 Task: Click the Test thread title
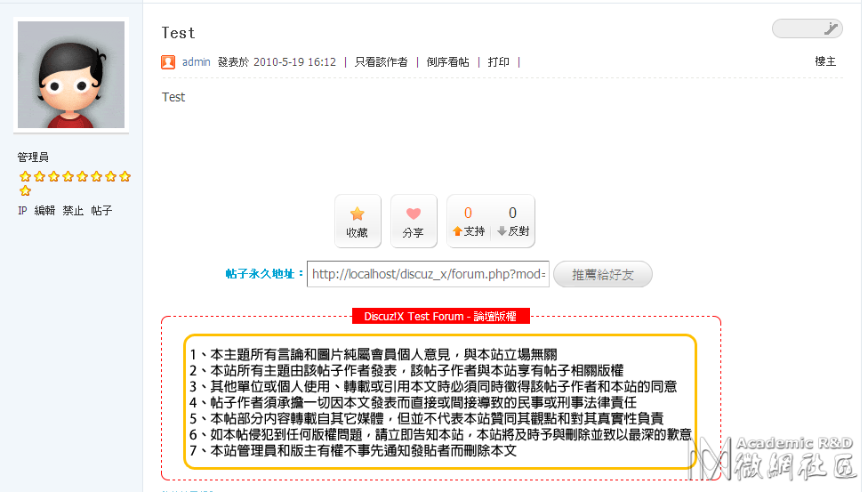click(178, 33)
